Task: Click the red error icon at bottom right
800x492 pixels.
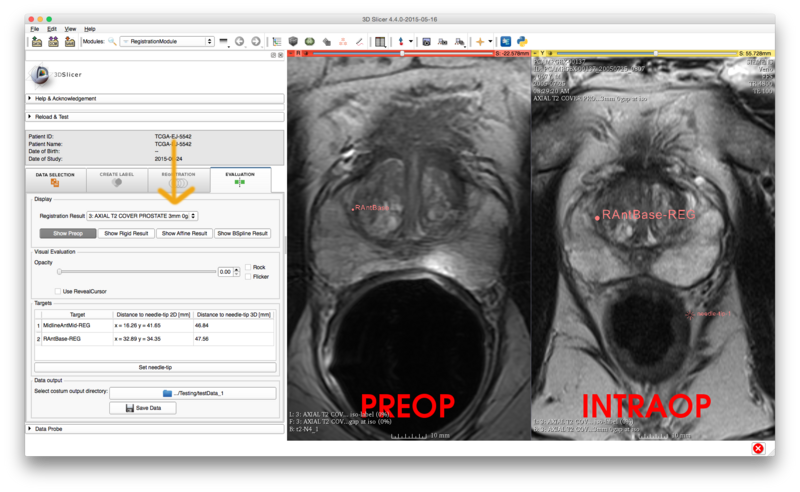Action: pos(758,449)
